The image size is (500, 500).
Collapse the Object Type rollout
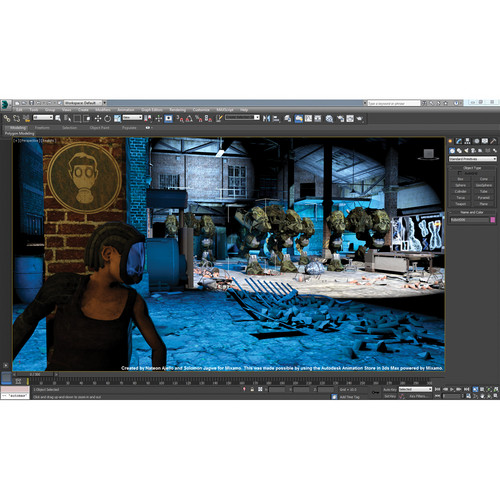pos(472,168)
